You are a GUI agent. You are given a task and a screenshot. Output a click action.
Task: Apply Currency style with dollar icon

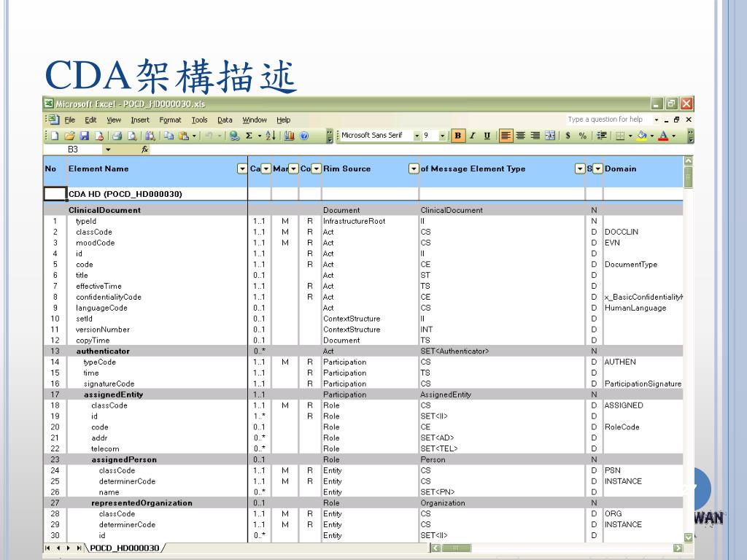pos(568,136)
